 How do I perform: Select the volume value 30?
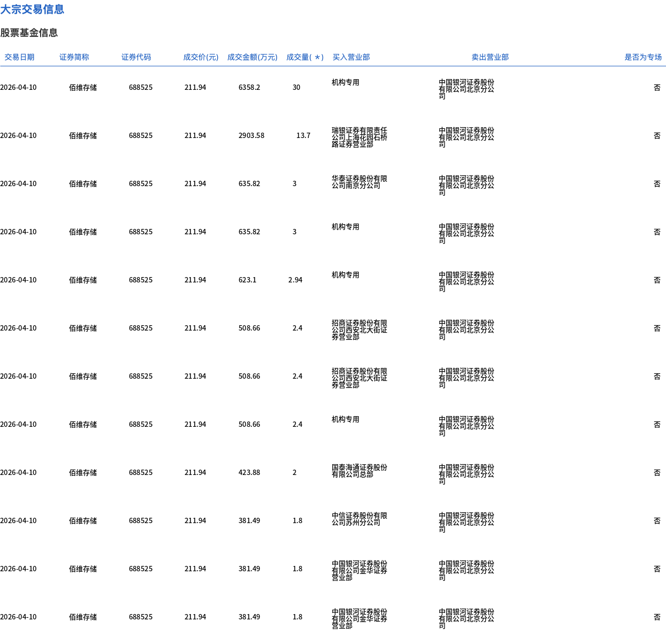click(296, 87)
